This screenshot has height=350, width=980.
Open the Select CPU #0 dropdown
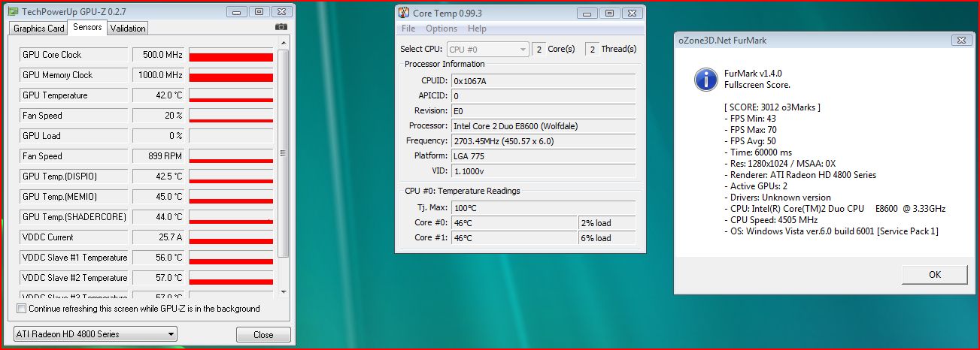(x=487, y=49)
